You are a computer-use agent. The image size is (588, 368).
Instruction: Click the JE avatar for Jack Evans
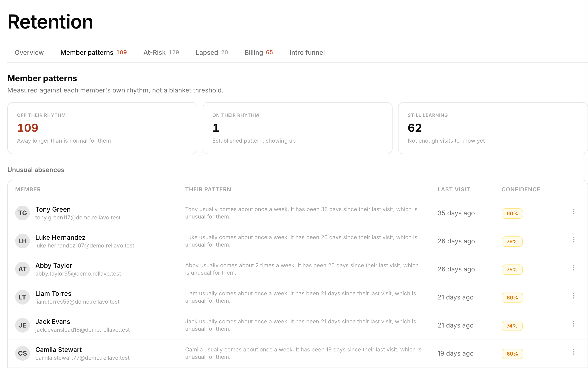click(x=22, y=325)
